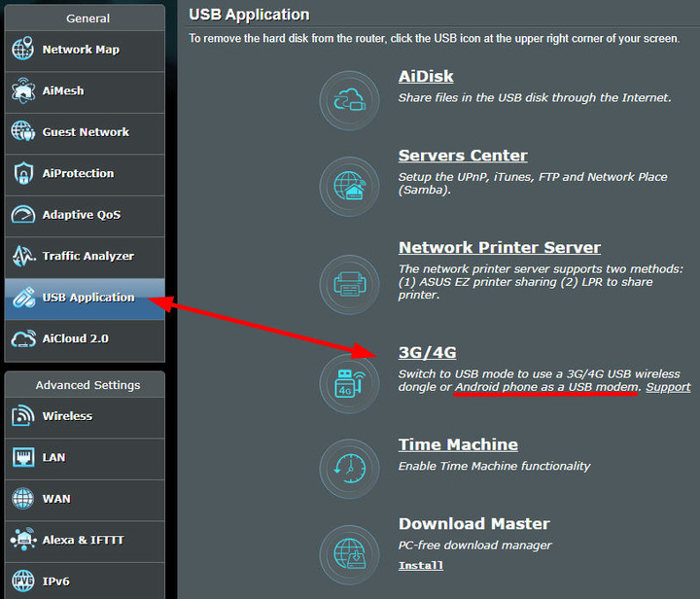Image resolution: width=700 pixels, height=599 pixels.
Task: Click the Traffic Analyzer waveform icon
Action: (x=23, y=256)
